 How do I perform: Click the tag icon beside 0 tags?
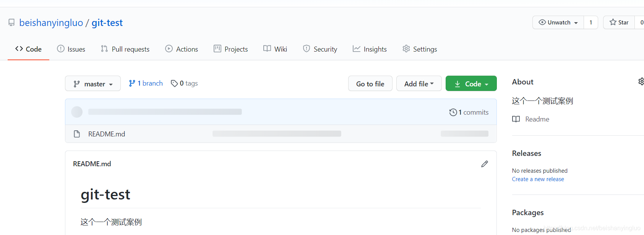point(174,83)
